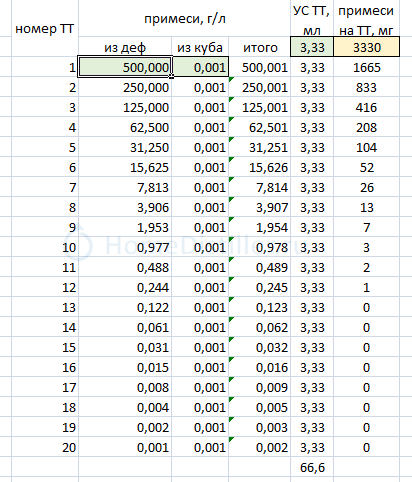Image resolution: width=412 pixels, height=482 pixels.
Task: Select the total cell showing 66,6
Action: point(312,467)
